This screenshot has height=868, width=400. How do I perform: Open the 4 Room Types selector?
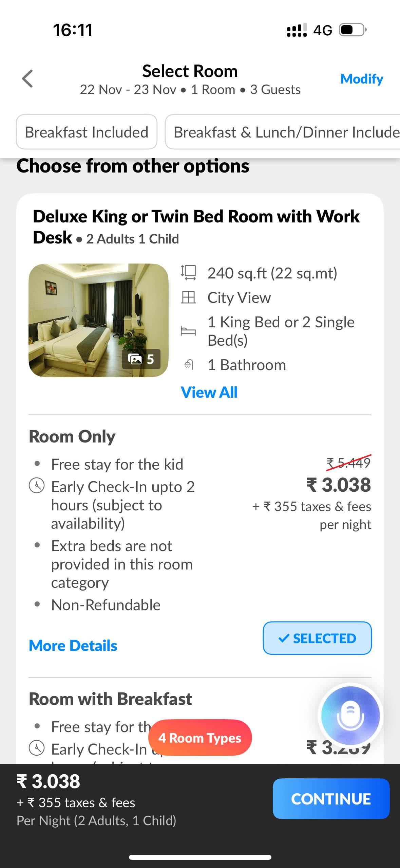click(x=200, y=738)
